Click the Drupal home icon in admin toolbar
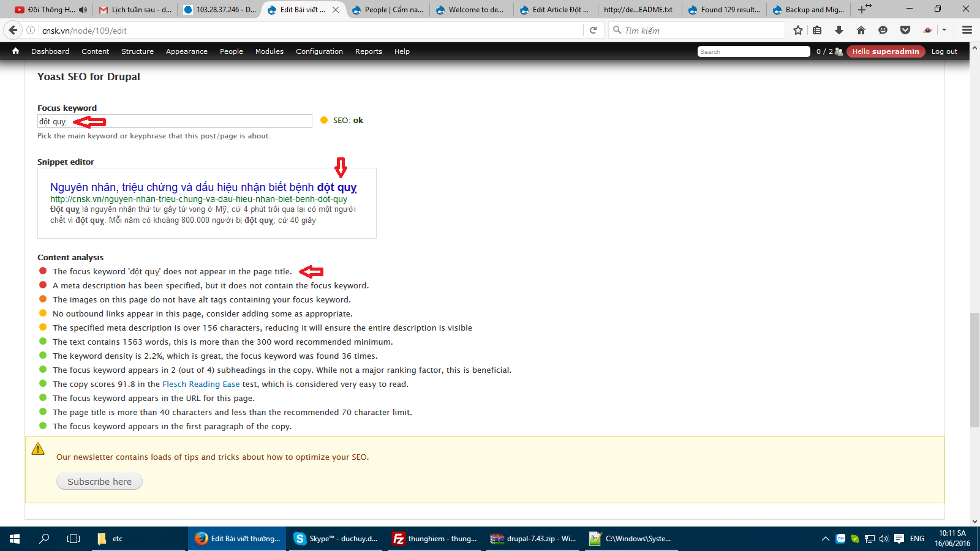This screenshot has width=980, height=551. pyautogui.click(x=15, y=51)
